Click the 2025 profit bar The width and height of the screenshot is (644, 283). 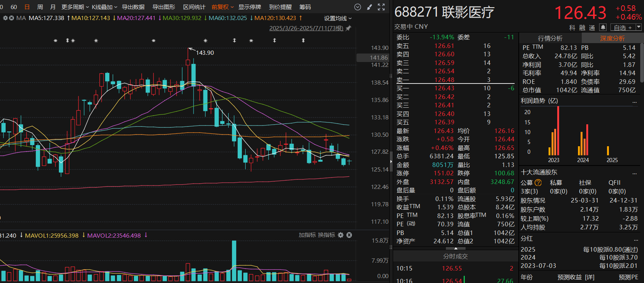click(x=608, y=151)
